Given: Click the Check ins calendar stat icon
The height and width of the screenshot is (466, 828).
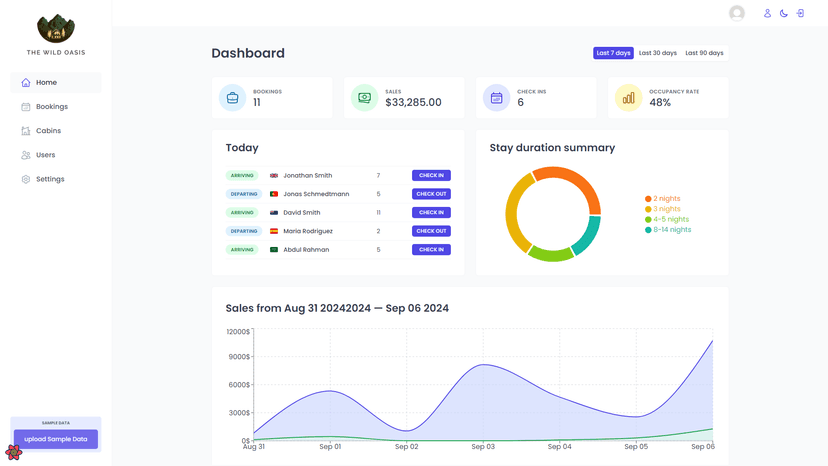Looking at the screenshot, I should pyautogui.click(x=496, y=98).
